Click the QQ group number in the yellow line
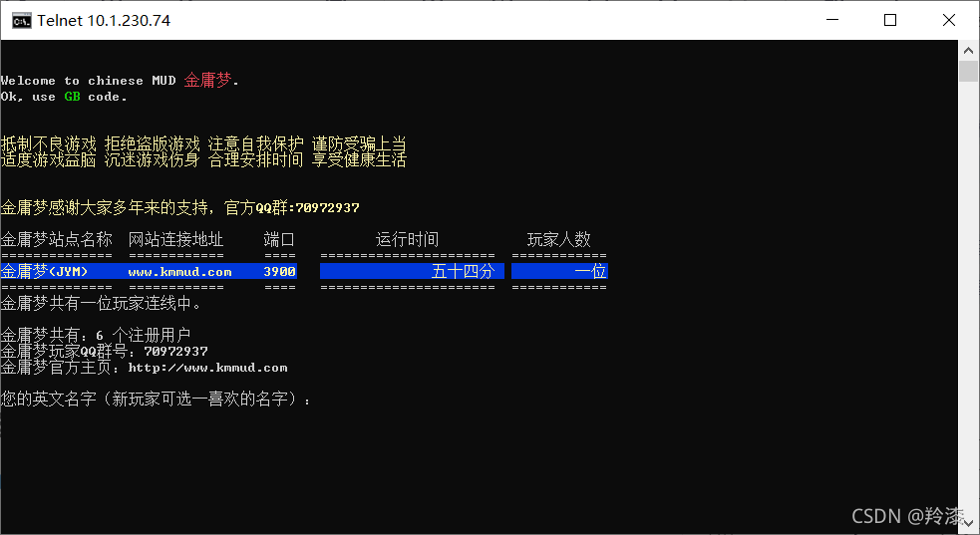The width and height of the screenshot is (980, 535). 327,208
